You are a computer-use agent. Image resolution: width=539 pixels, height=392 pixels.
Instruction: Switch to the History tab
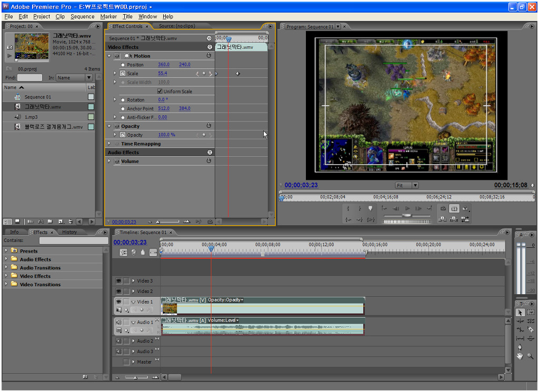pyautogui.click(x=69, y=232)
